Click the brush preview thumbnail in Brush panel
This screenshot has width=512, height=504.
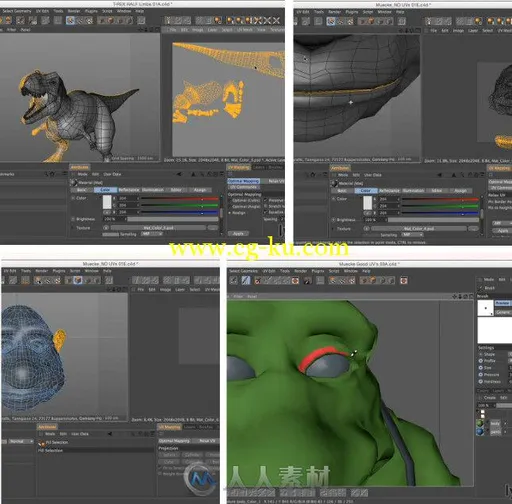[486, 308]
